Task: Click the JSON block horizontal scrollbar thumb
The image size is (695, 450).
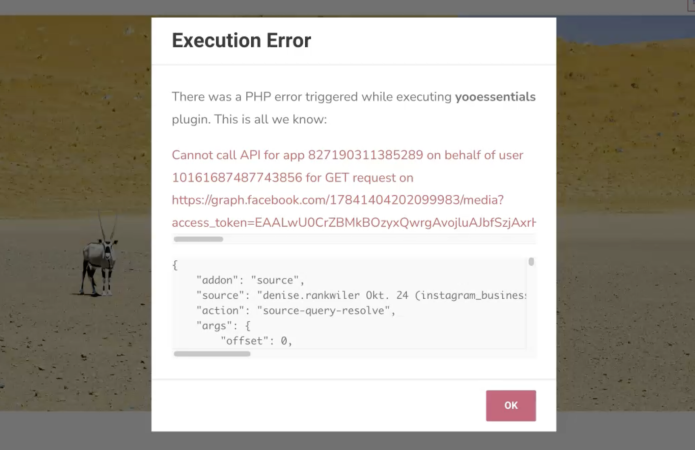Action: 212,353
